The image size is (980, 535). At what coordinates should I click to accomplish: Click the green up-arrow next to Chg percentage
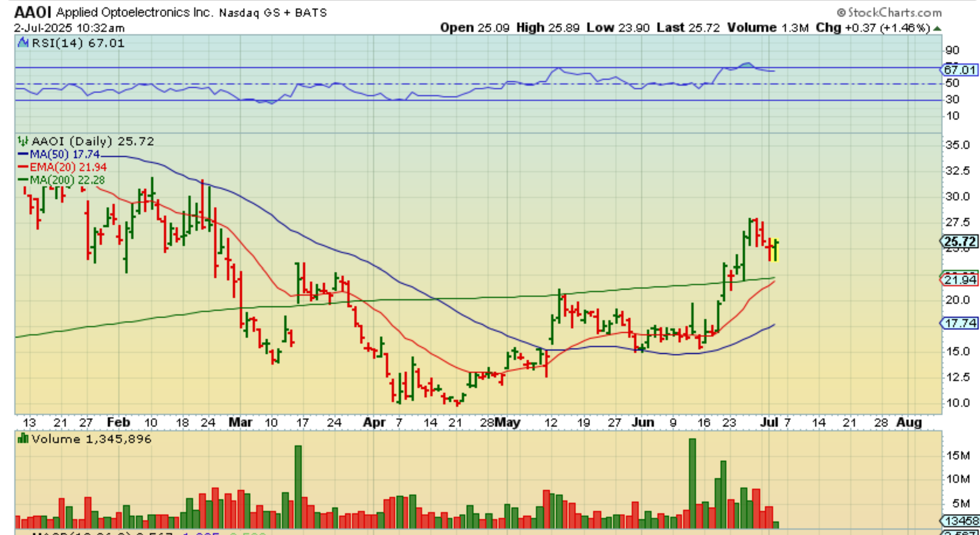(937, 28)
